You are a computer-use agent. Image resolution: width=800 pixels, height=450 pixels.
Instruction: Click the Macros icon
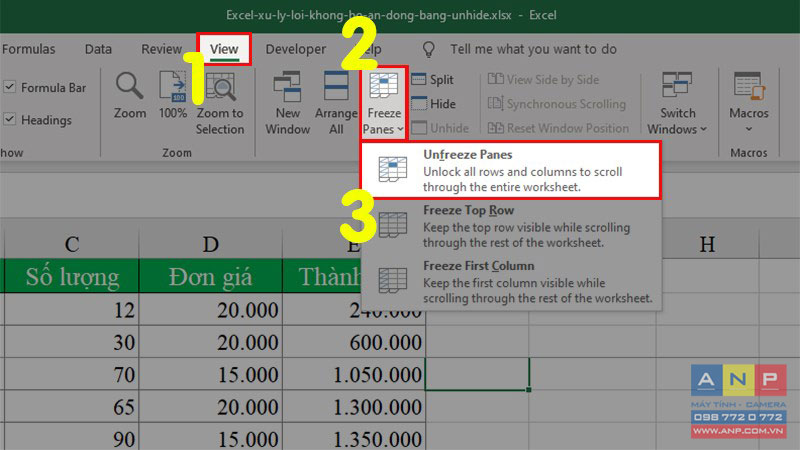(748, 85)
